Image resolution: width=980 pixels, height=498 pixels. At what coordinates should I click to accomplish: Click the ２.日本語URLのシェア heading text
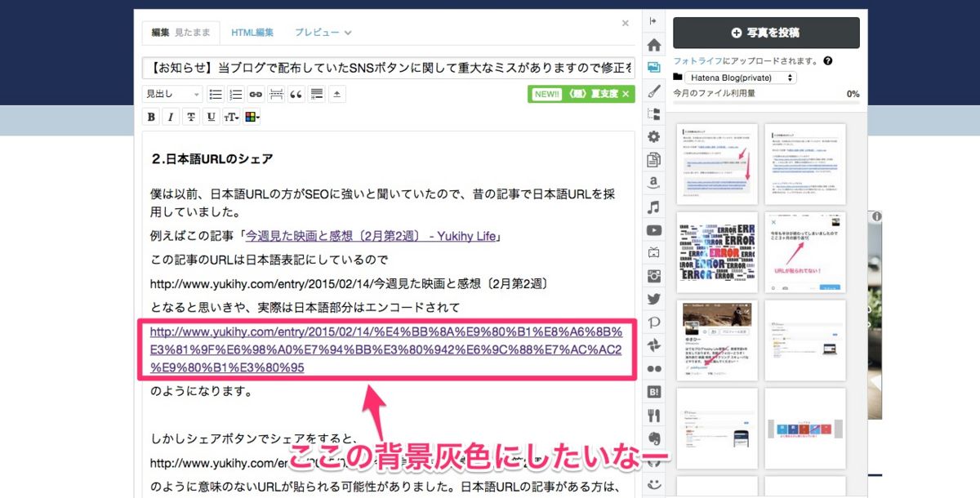tap(212, 158)
